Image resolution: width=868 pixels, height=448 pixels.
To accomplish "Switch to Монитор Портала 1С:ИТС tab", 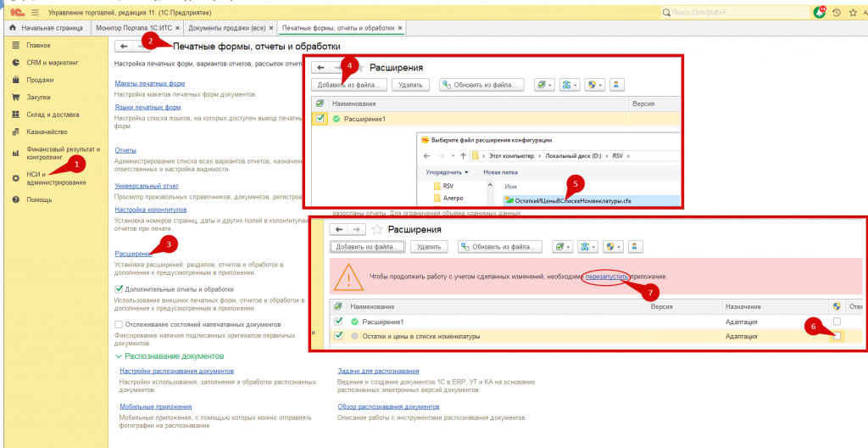I will pyautogui.click(x=138, y=28).
